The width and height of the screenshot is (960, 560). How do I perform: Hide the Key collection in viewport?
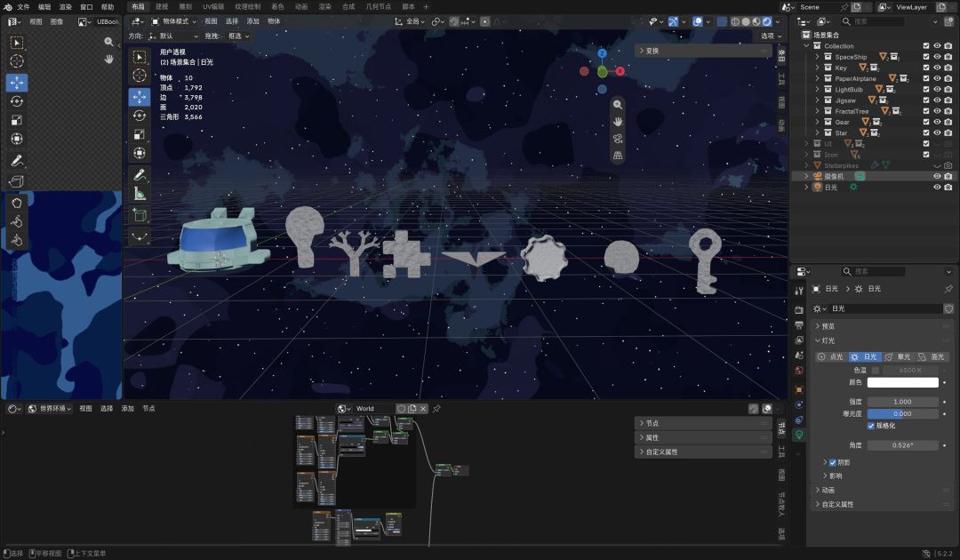(937, 68)
